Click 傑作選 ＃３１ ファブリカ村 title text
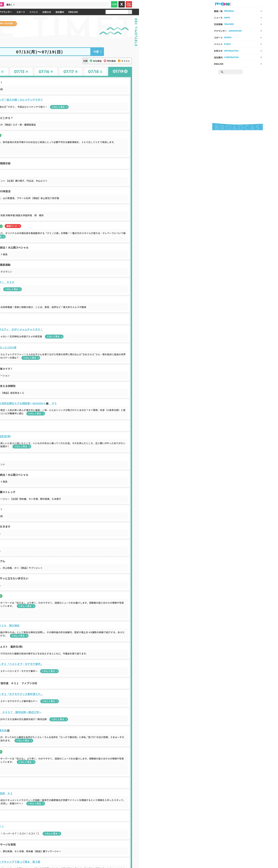 pyautogui.click(x=19, y=683)
